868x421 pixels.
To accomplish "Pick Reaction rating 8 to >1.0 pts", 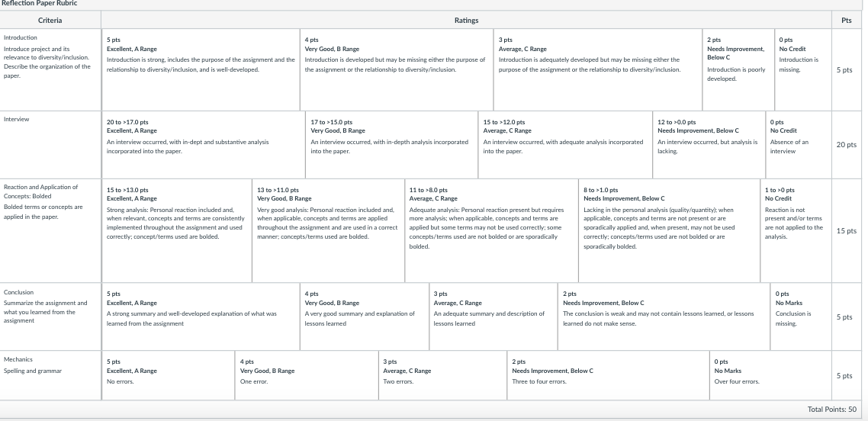I will (669, 230).
